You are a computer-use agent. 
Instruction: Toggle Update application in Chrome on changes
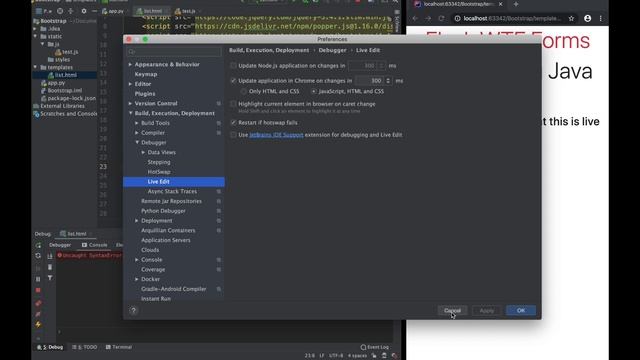[x=233, y=81]
